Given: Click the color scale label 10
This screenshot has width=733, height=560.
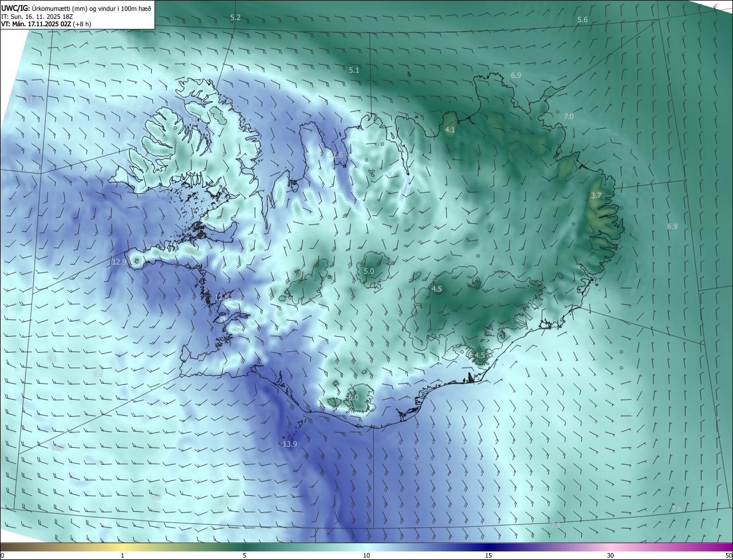Looking at the screenshot, I should click(366, 555).
